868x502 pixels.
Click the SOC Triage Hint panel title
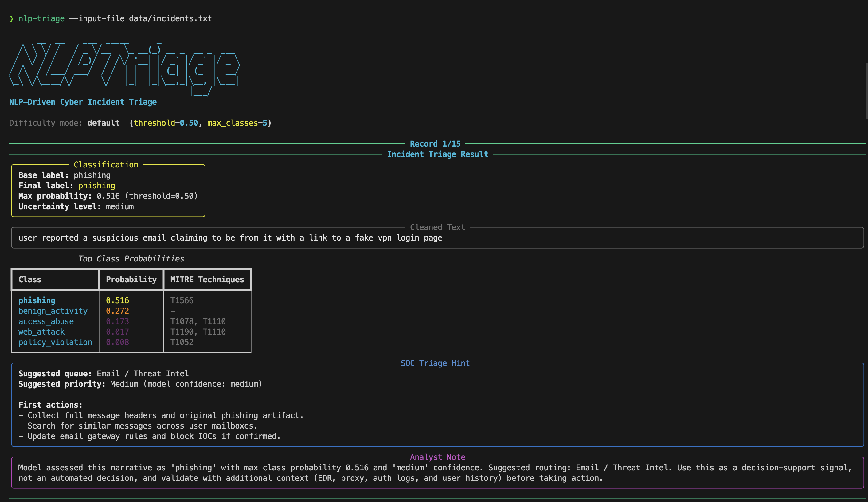tap(435, 363)
